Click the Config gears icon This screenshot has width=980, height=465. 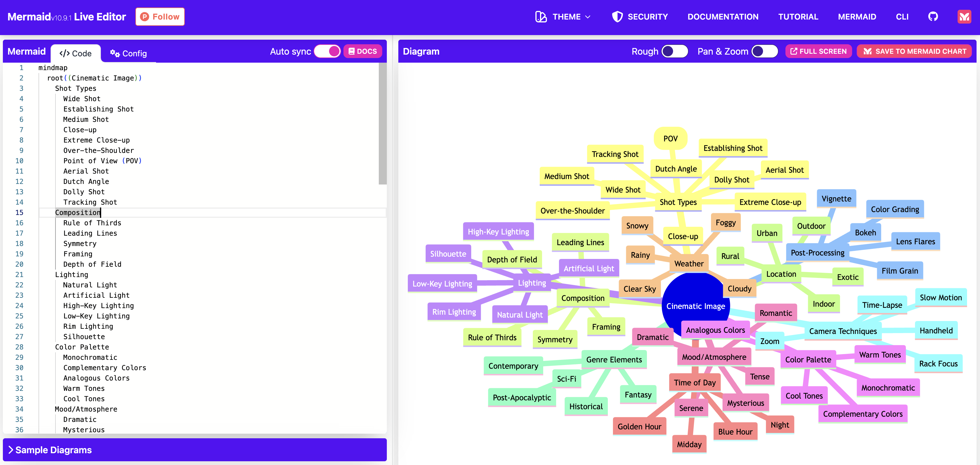coord(114,53)
